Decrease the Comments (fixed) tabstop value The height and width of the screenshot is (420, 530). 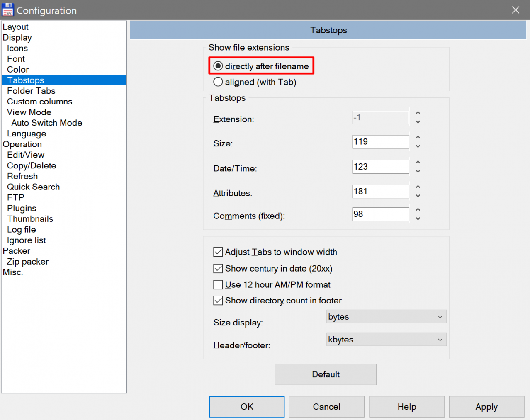tap(418, 218)
